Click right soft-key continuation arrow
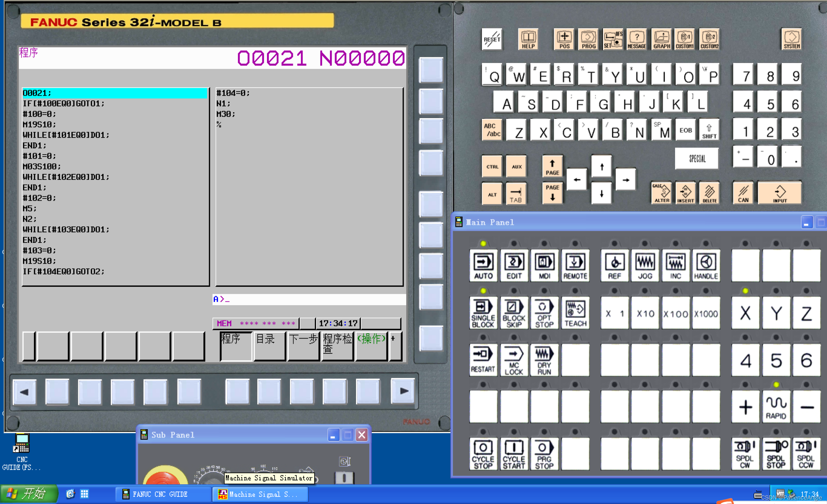Screen dimensions: 827x504 click(403, 391)
